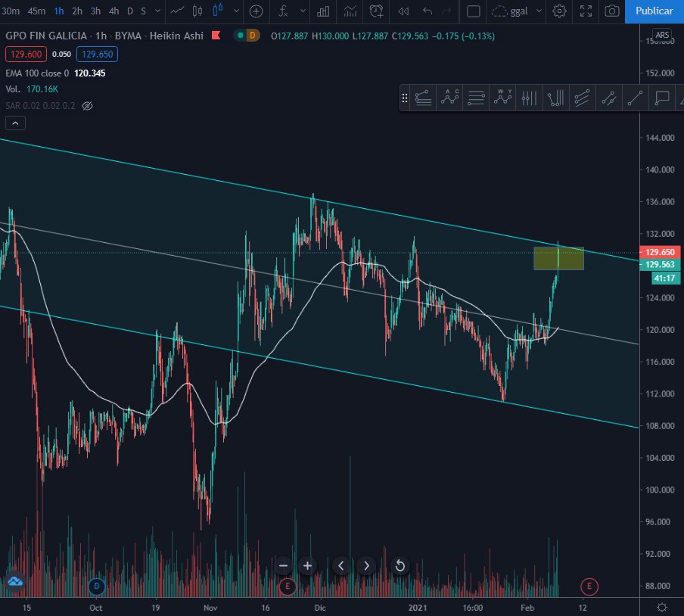Open Compare or add symbol button

coord(256,11)
